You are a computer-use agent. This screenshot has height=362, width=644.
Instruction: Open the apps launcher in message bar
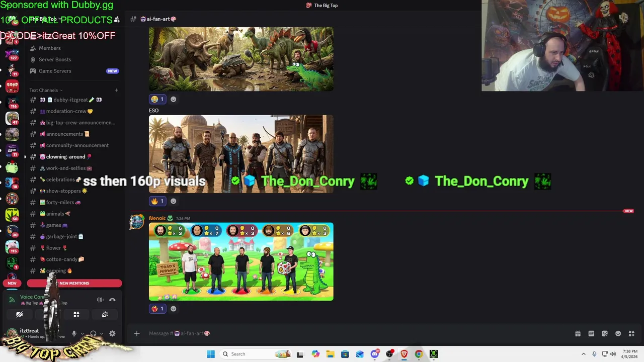[631, 333]
